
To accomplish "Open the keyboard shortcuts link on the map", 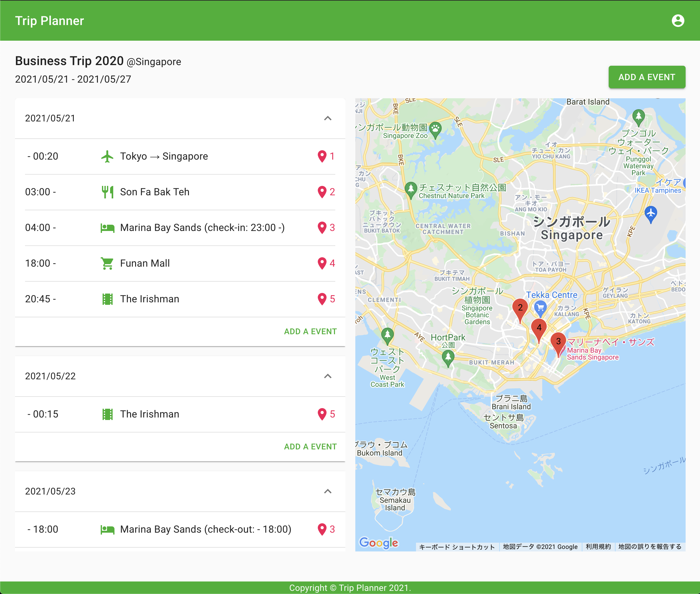I will point(457,546).
